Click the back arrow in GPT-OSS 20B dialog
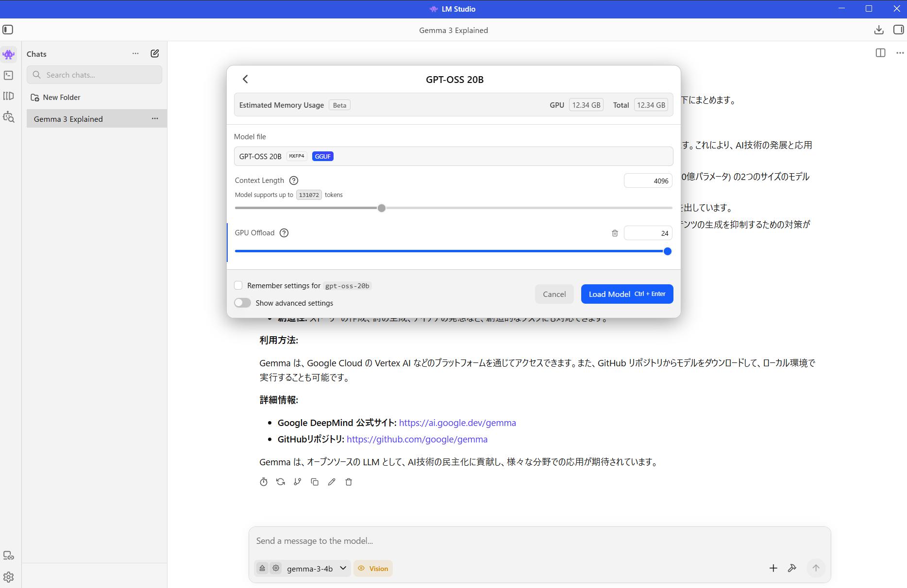The image size is (907, 588). [x=245, y=79]
